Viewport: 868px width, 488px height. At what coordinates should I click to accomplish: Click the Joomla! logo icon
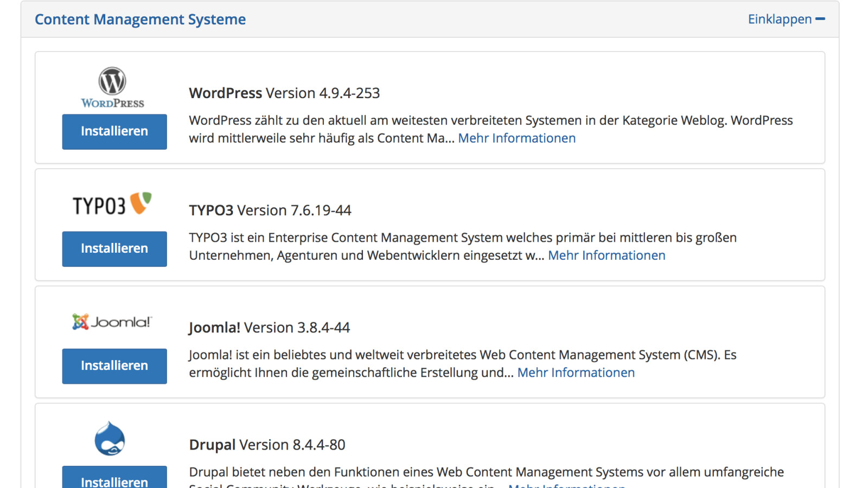111,321
